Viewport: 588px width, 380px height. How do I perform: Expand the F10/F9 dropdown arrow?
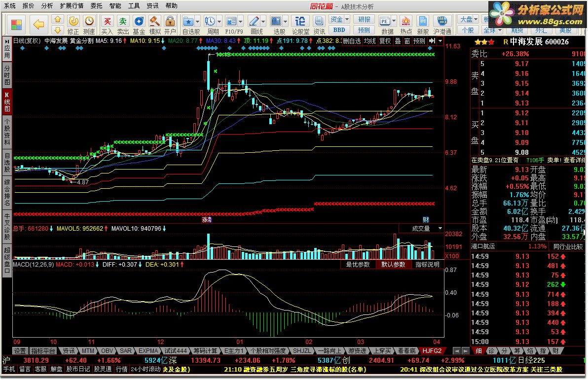[240, 21]
